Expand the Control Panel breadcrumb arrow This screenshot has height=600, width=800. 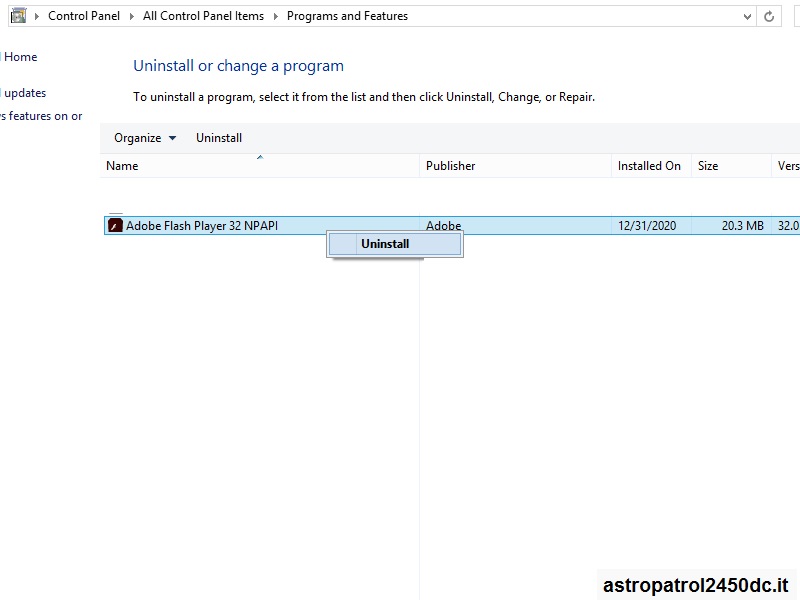coord(132,16)
